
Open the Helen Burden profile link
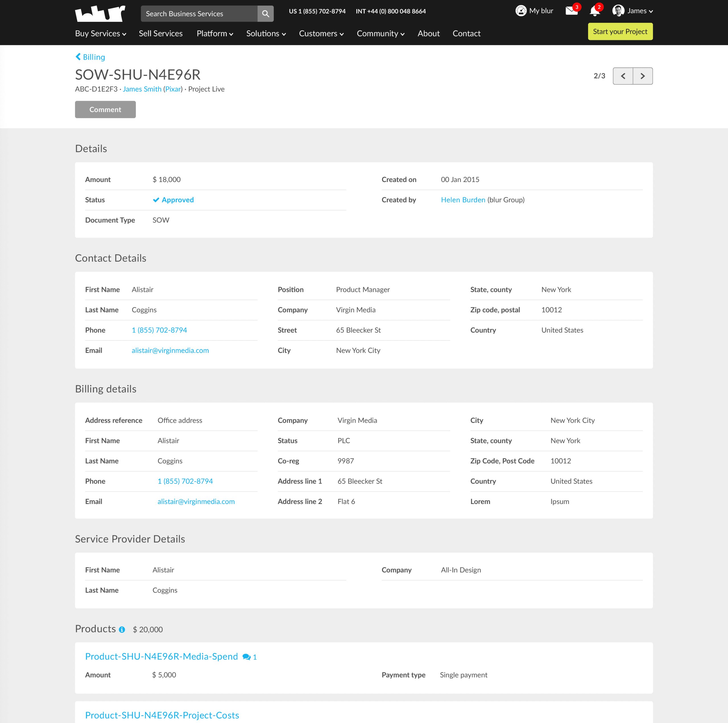tap(463, 200)
